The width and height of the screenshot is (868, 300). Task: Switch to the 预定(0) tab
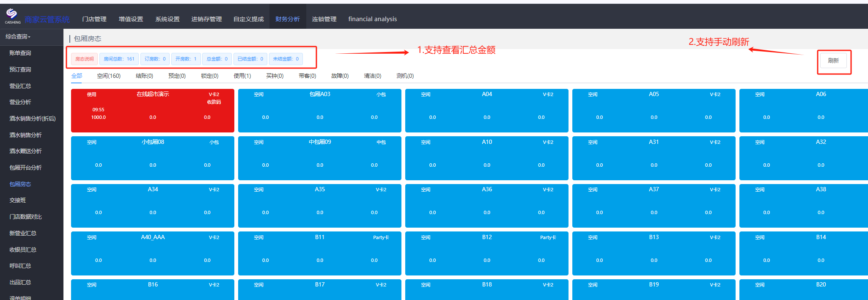(177, 76)
